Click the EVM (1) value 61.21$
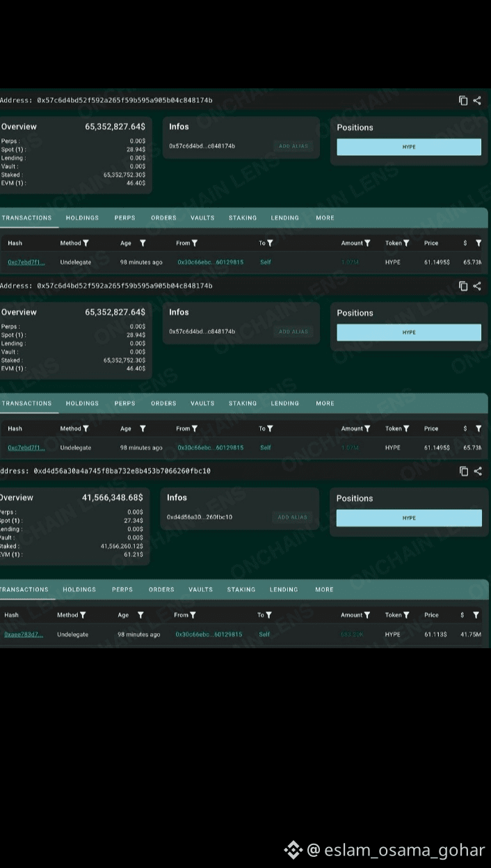Viewport: 491px width, 868px height. point(134,554)
